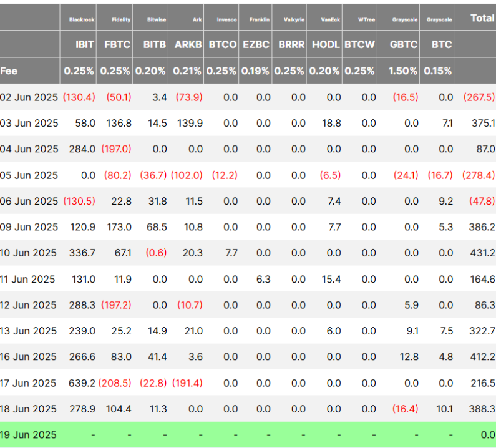This screenshot has height=448, width=496.
Task: Click the ARKB ticker header
Action: (x=188, y=45)
